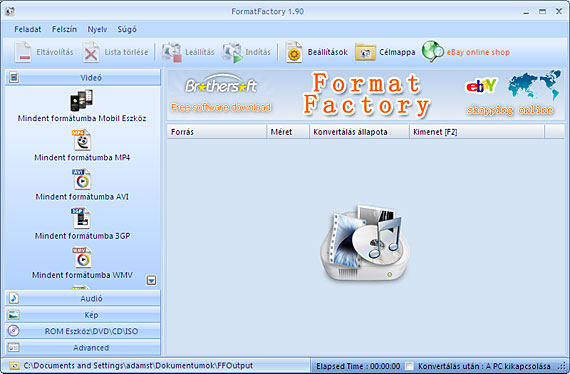
Task: Click the Advanced panel icon
Action: [x=14, y=347]
